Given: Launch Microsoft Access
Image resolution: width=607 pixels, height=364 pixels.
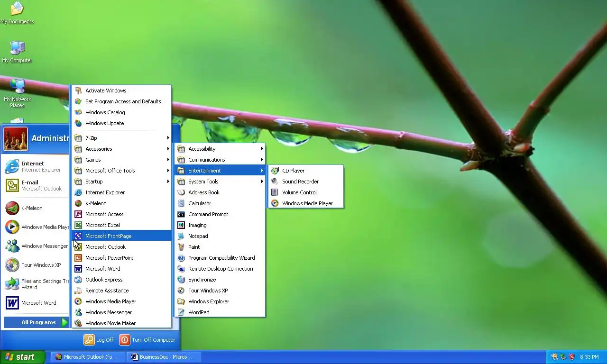Looking at the screenshot, I should pyautogui.click(x=121, y=214).
